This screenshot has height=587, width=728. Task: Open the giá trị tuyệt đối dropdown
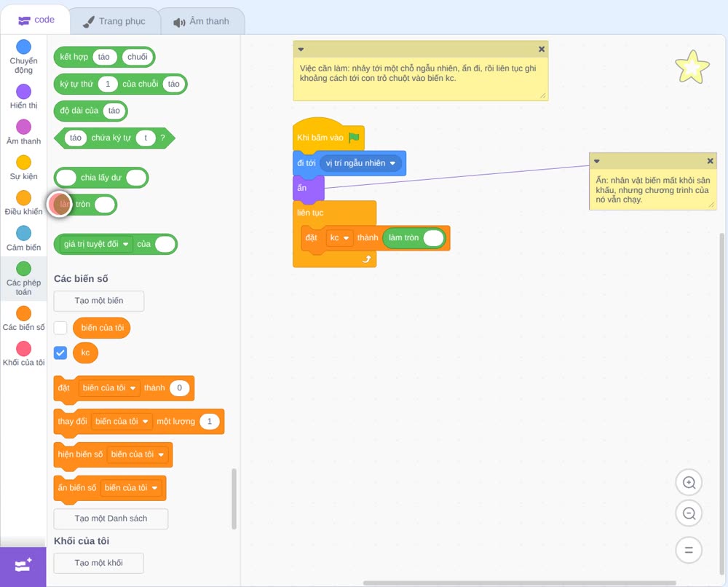coord(96,244)
